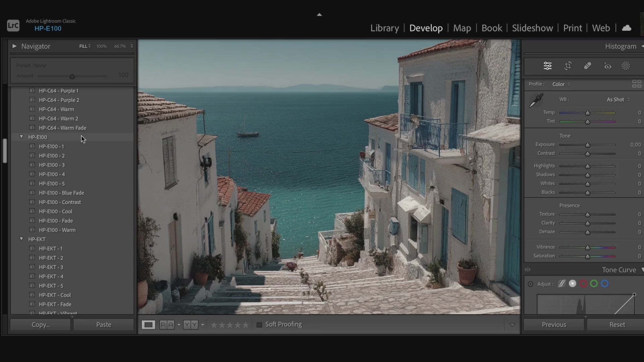Select the Healing tool
644x362 pixels.
(587, 66)
